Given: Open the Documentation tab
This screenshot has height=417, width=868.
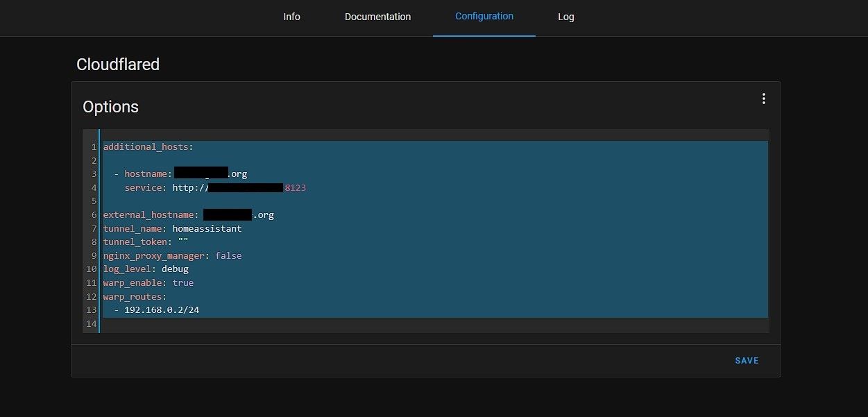Looking at the screenshot, I should (377, 17).
